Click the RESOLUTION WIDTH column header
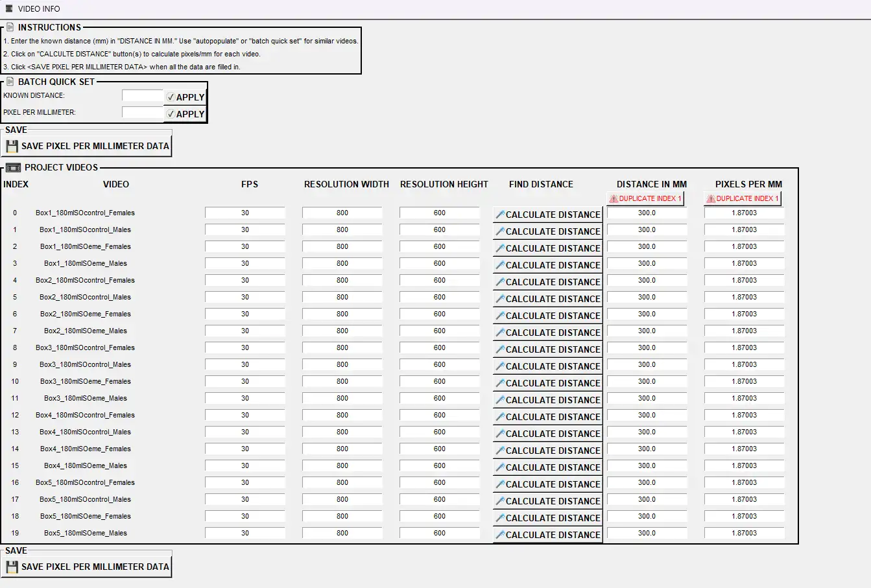Image resolution: width=871 pixels, height=588 pixels. click(x=346, y=184)
